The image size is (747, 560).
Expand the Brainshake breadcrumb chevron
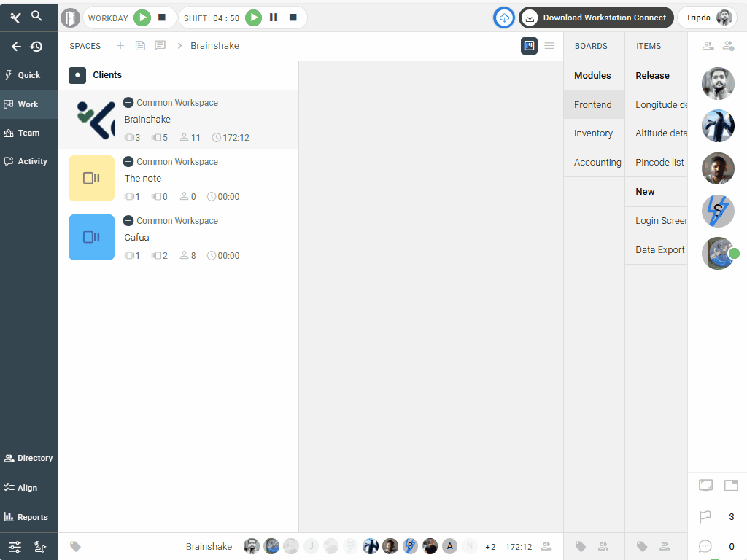click(x=179, y=46)
